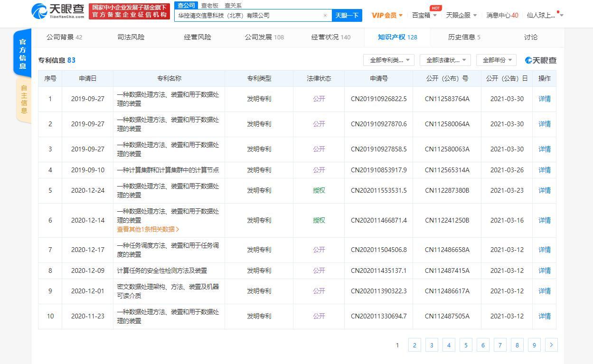The width and height of the screenshot is (593, 364).
Task: Select the 自主信息 side tab
Action: 24,99
